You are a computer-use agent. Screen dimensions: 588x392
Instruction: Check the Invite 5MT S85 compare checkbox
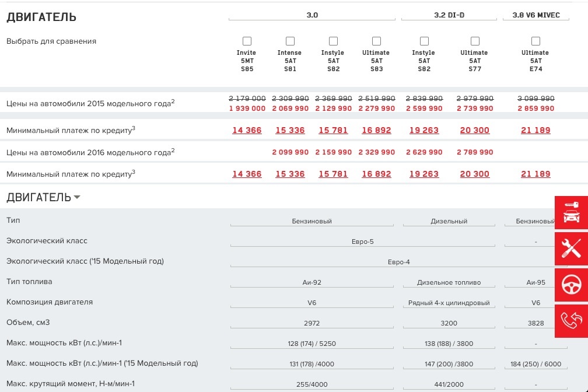tap(247, 41)
